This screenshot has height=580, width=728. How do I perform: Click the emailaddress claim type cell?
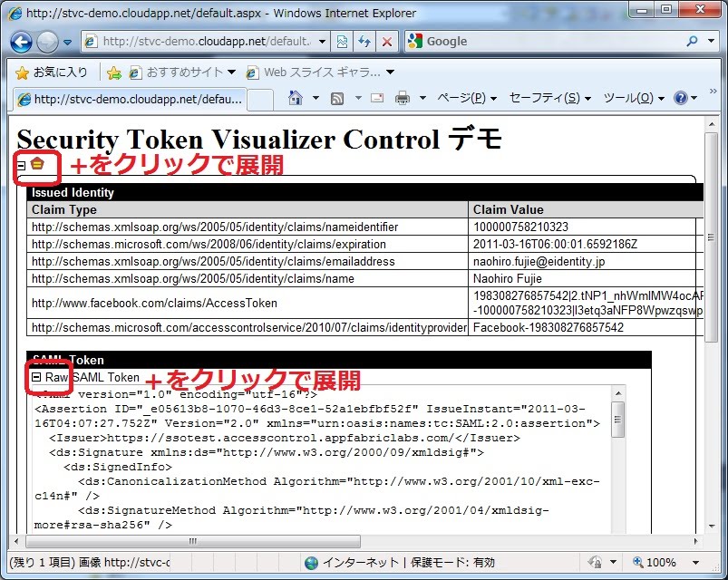click(x=248, y=261)
